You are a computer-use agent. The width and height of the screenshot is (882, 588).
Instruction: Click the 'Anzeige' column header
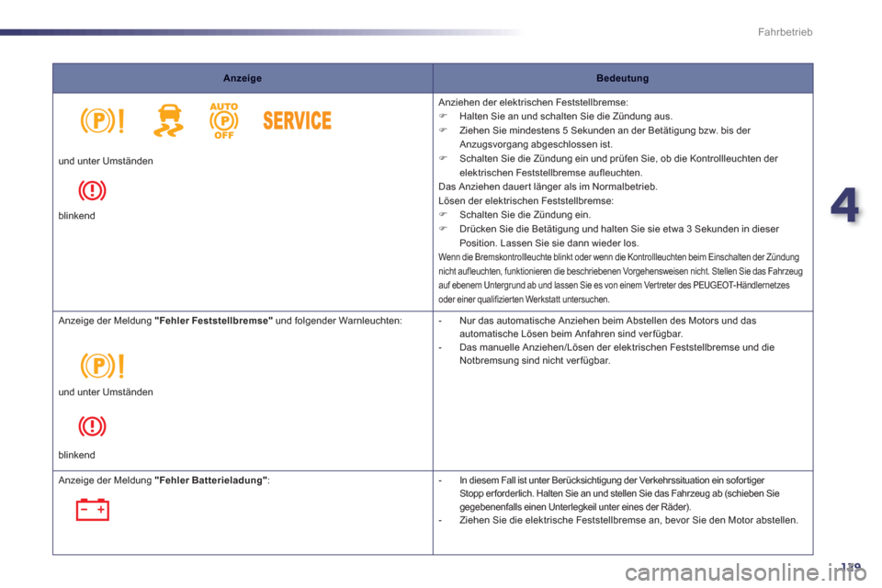[243, 78]
